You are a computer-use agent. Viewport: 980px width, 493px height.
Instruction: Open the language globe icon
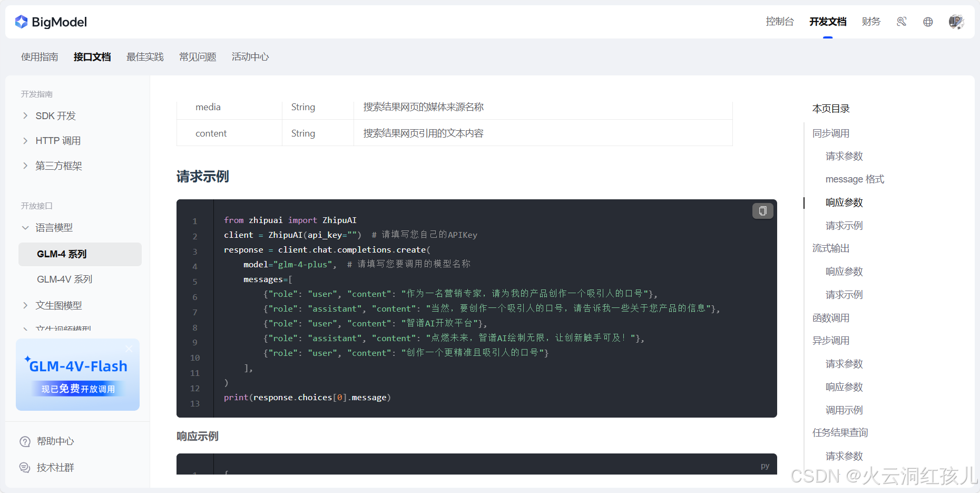[928, 22]
